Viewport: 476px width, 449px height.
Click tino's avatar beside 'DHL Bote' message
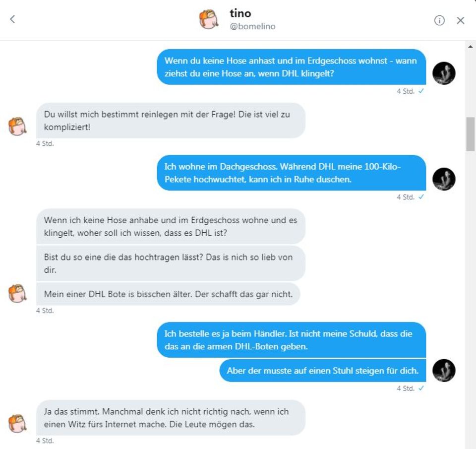17,293
